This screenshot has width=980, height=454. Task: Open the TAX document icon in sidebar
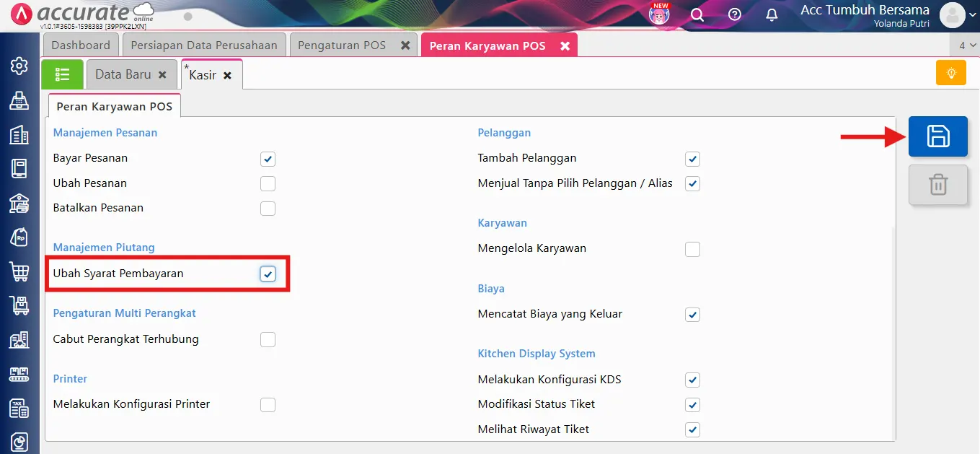point(19,409)
